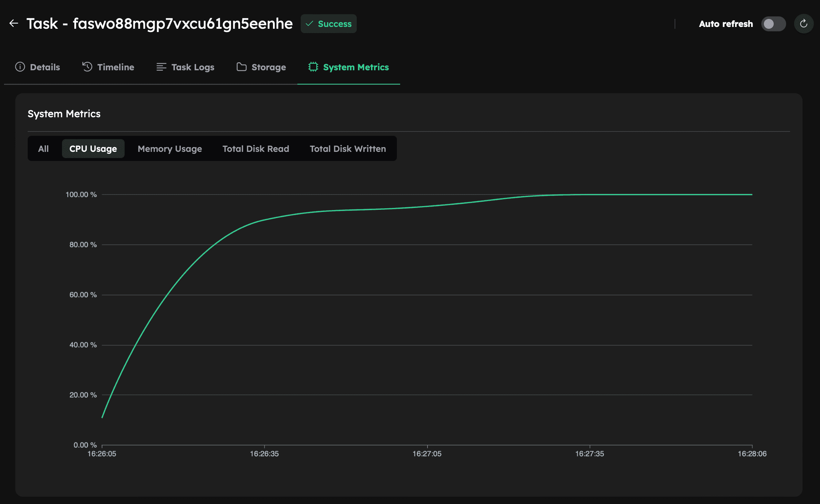Click the list icon next to Task Logs
The width and height of the screenshot is (820, 504).
coord(161,67)
